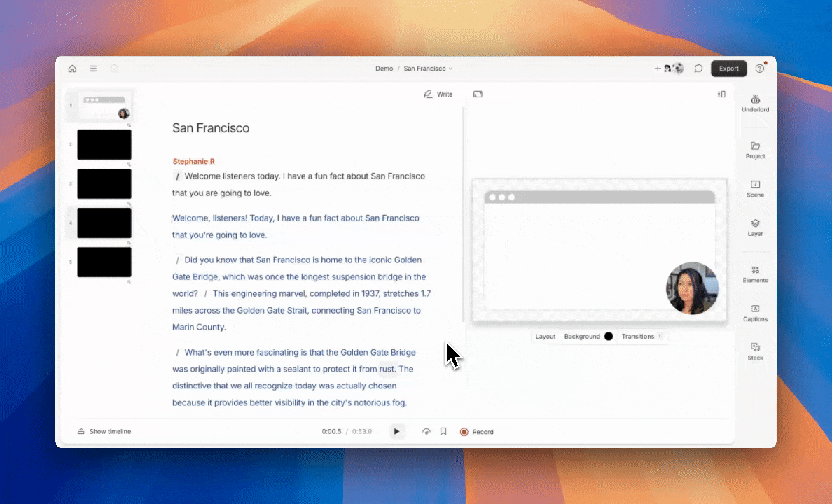
Task: Open the help question mark icon
Action: 760,69
